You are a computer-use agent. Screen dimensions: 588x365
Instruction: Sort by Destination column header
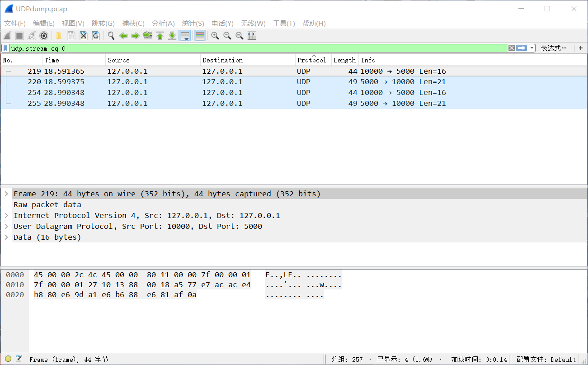click(x=248, y=60)
